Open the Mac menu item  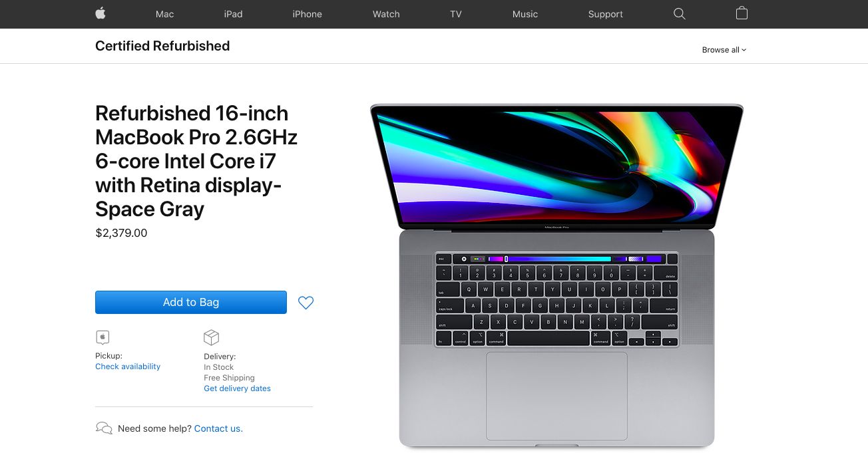(164, 14)
